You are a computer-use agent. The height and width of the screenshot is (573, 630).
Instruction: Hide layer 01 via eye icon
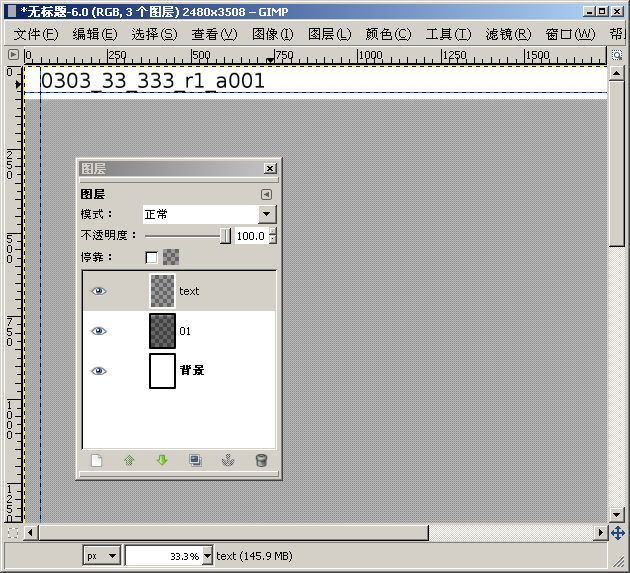tap(98, 331)
